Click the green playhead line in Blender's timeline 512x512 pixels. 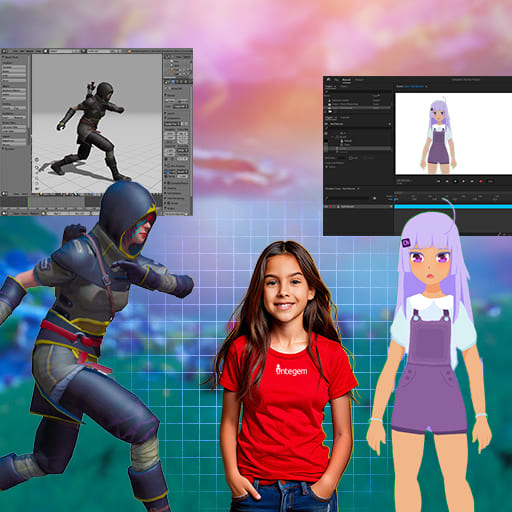coord(28,202)
